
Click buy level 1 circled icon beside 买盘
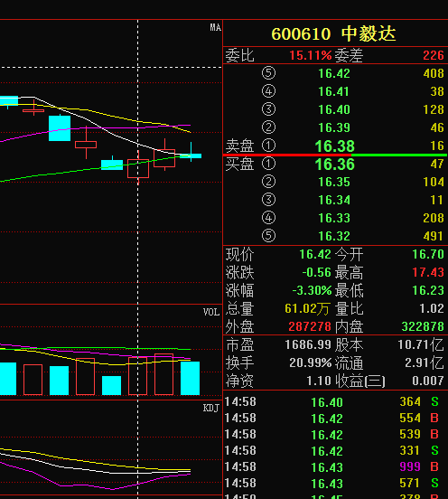click(x=268, y=164)
